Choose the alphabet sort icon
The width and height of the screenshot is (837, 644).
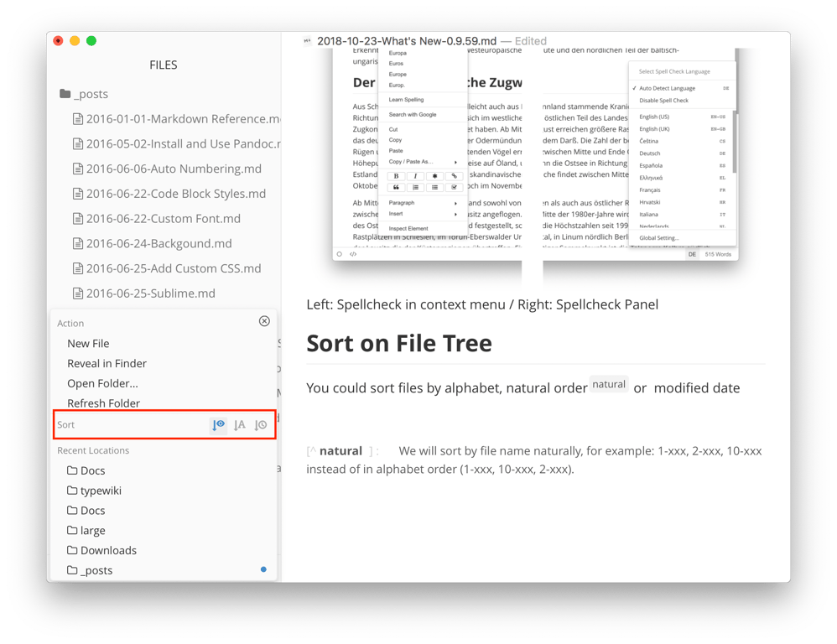pos(240,424)
